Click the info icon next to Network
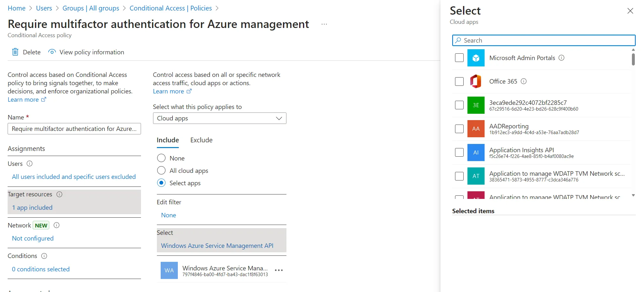644x292 pixels. pyautogui.click(x=57, y=225)
